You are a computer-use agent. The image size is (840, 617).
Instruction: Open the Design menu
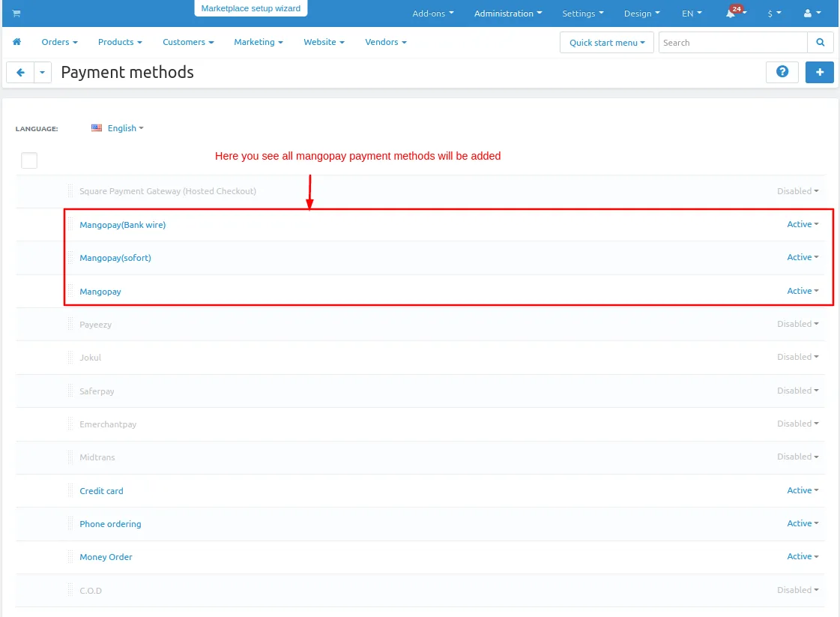641,13
